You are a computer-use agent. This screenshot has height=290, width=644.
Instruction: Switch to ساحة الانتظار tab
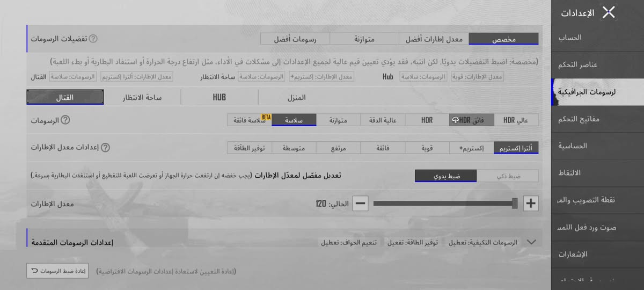click(x=142, y=97)
